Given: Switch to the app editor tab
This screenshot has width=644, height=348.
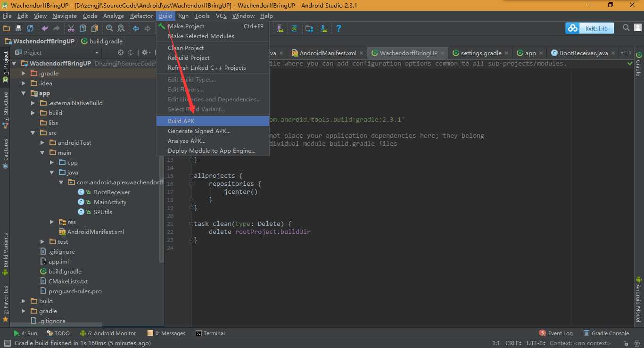Looking at the screenshot, I should click(530, 53).
